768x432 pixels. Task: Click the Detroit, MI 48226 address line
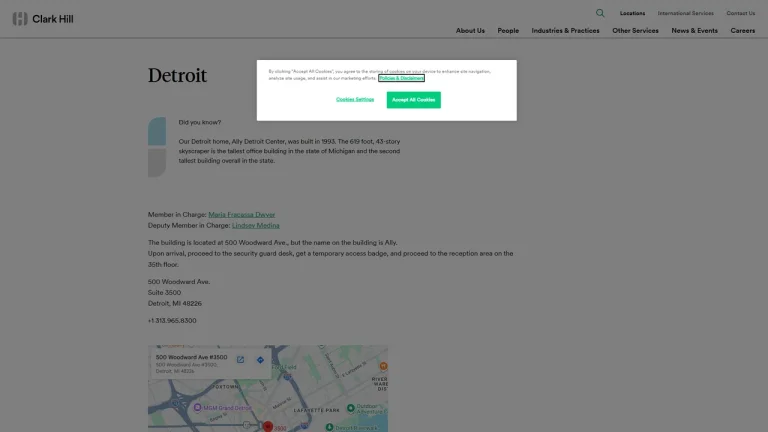click(175, 303)
